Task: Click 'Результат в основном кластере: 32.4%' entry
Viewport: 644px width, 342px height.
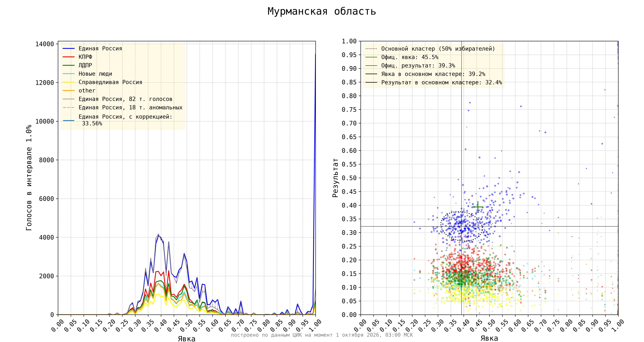Action: tap(442, 82)
